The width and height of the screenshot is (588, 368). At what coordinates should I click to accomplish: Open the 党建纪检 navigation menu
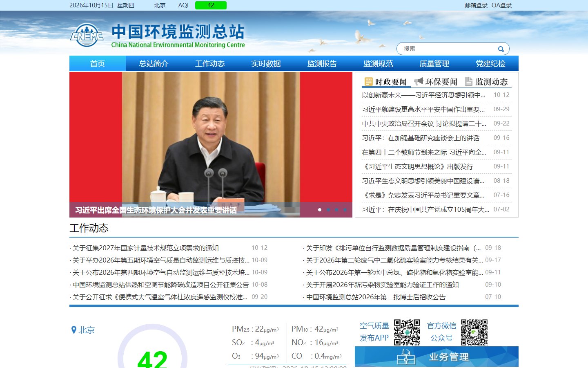click(490, 64)
